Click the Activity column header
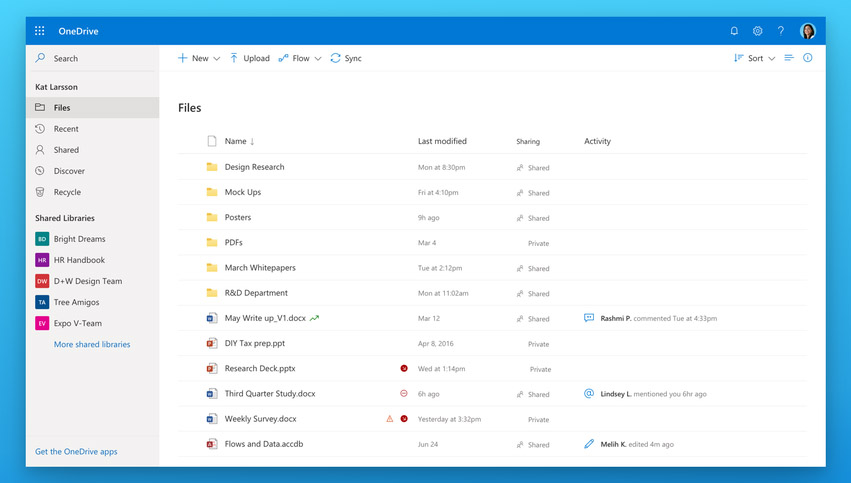Screen dimensions: 851x483 coord(597,141)
